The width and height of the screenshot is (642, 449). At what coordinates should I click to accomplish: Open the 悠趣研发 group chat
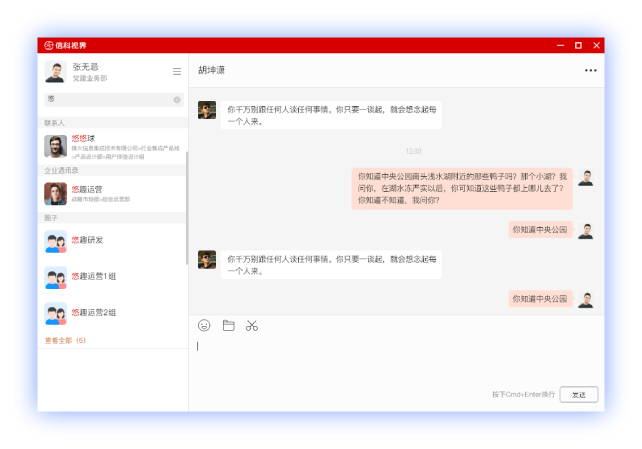tap(112, 241)
